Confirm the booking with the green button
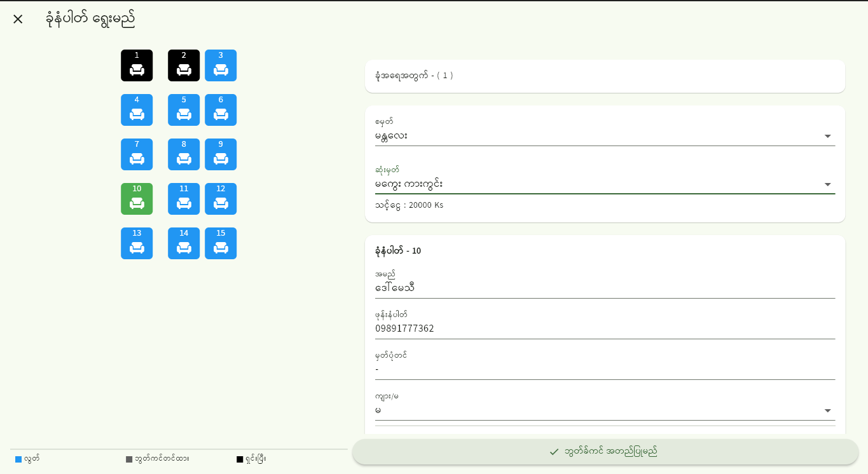 click(x=605, y=452)
